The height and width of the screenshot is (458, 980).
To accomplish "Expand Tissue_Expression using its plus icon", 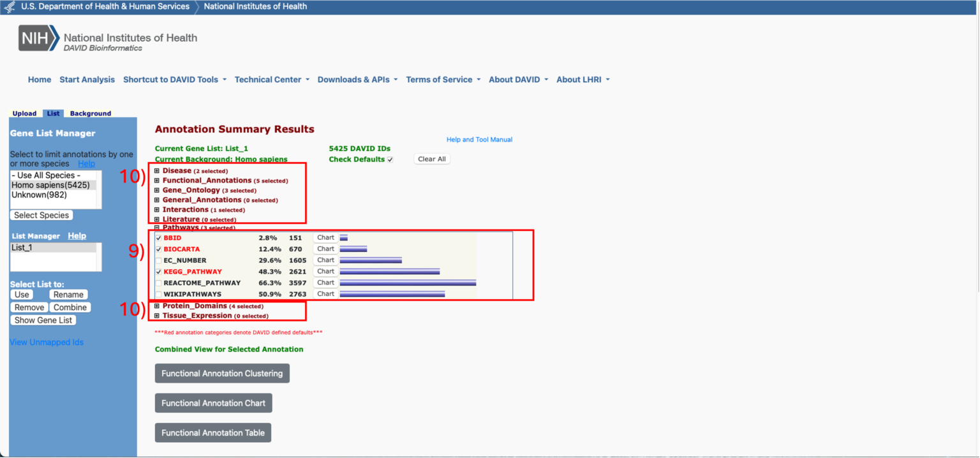I will (x=157, y=316).
